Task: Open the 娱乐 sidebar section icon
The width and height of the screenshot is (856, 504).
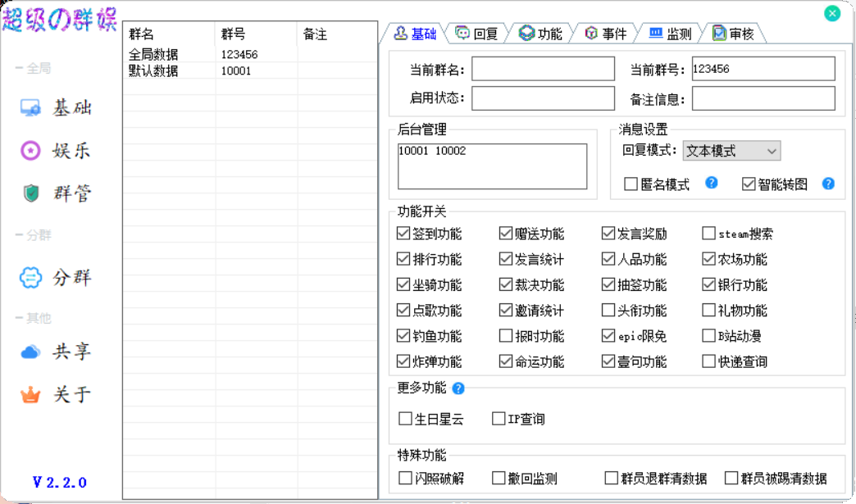Action: pyautogui.click(x=30, y=150)
